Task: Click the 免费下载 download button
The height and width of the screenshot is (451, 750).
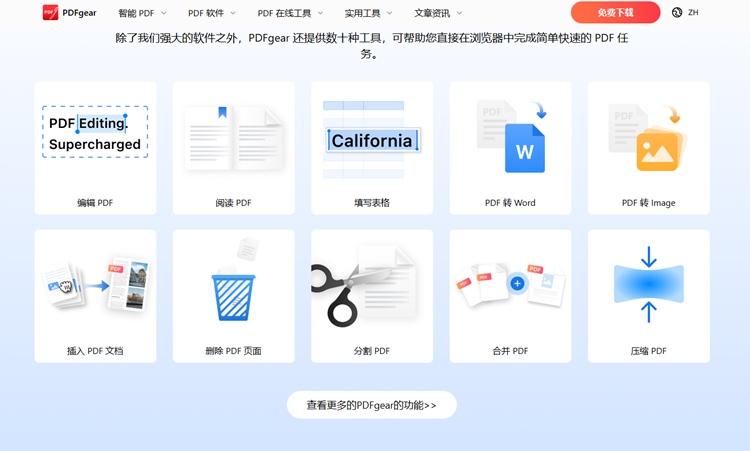Action: (615, 12)
